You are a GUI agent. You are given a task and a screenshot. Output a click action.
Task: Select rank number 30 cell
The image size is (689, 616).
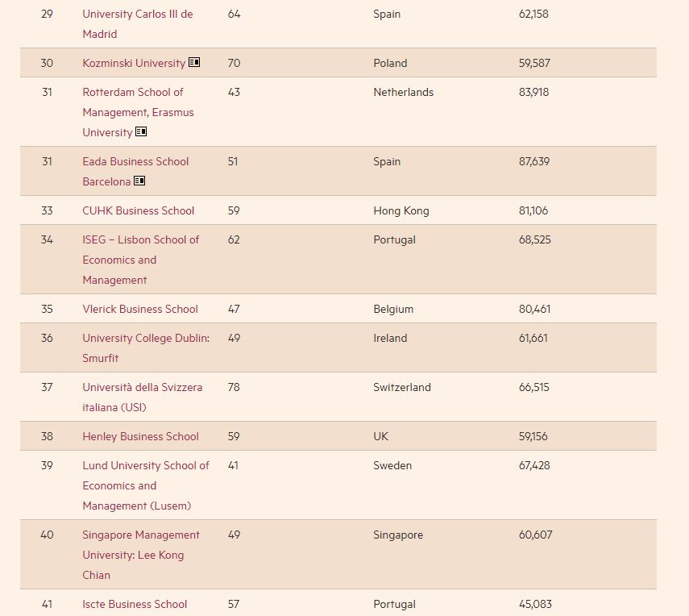pos(47,64)
